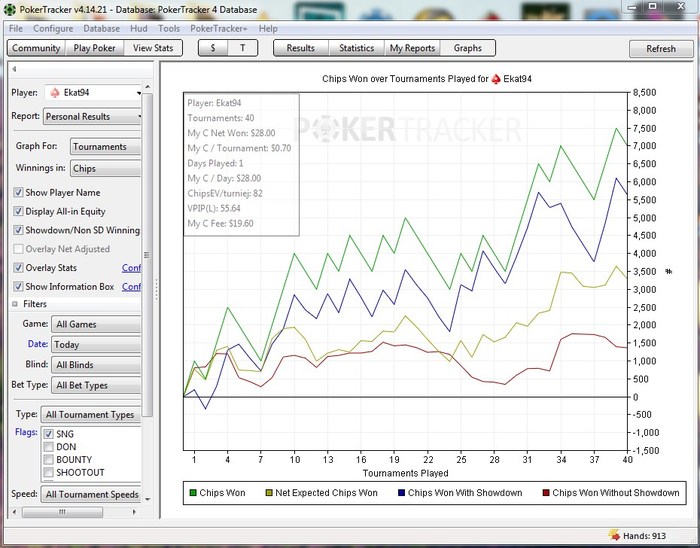Open the Game filter All Games dropdown
Image resolution: width=700 pixels, height=548 pixels.
pyautogui.click(x=96, y=324)
